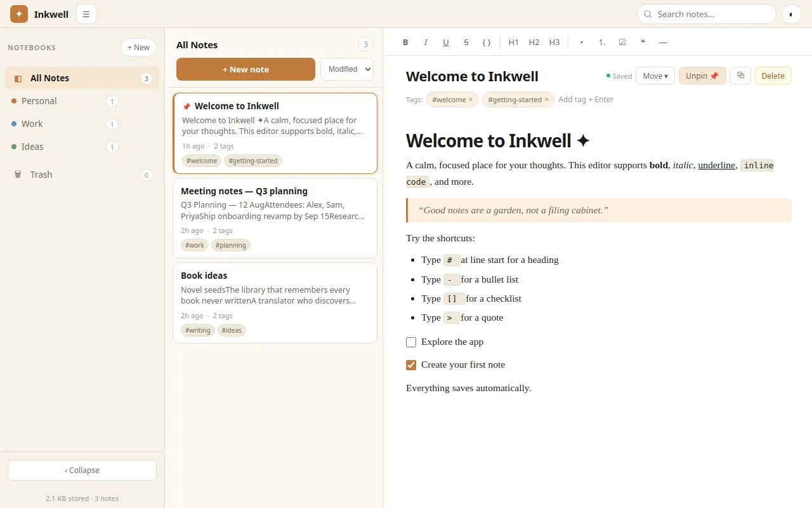The image size is (812, 508).
Task: Remove the #getting-started tag
Action: pyautogui.click(x=547, y=100)
